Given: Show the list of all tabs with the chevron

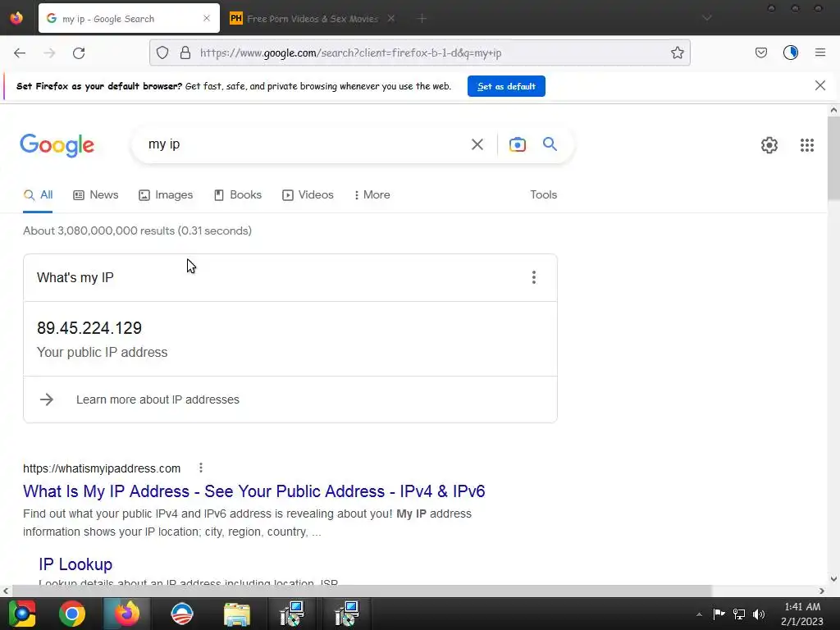Looking at the screenshot, I should [706, 18].
